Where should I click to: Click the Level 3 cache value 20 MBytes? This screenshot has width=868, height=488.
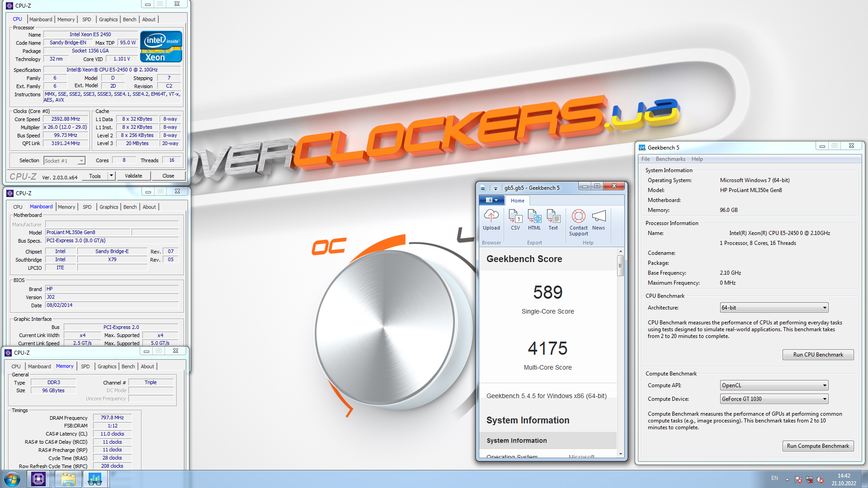(x=137, y=144)
